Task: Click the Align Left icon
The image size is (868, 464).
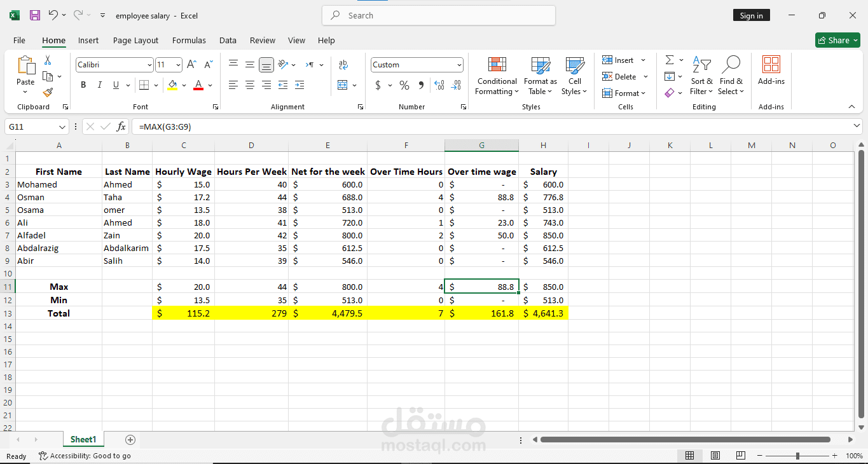Action: (x=233, y=85)
